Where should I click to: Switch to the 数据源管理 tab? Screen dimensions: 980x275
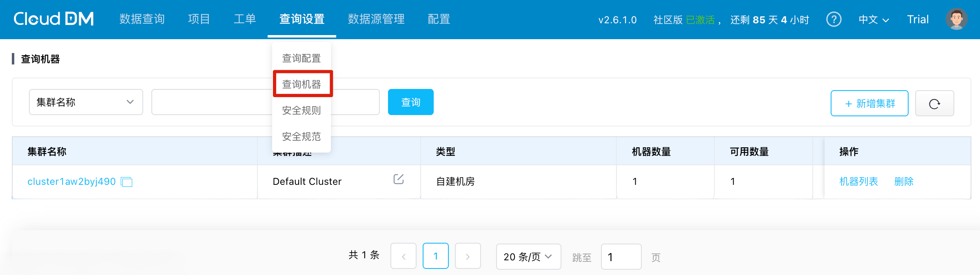[376, 19]
